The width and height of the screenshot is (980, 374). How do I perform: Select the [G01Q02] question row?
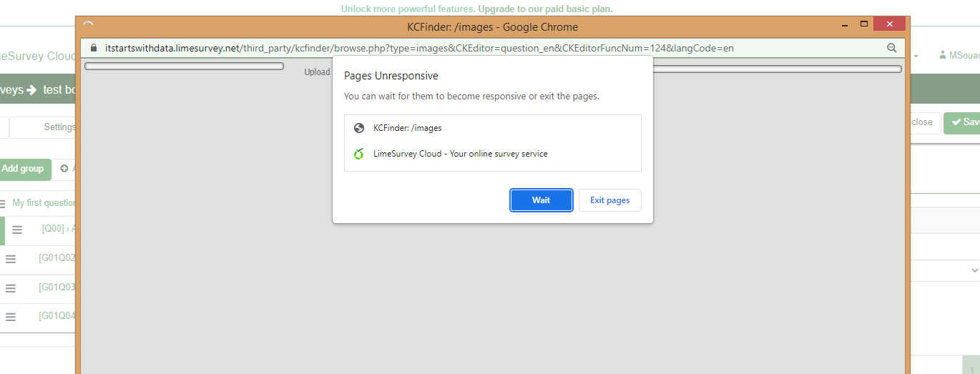[38, 259]
